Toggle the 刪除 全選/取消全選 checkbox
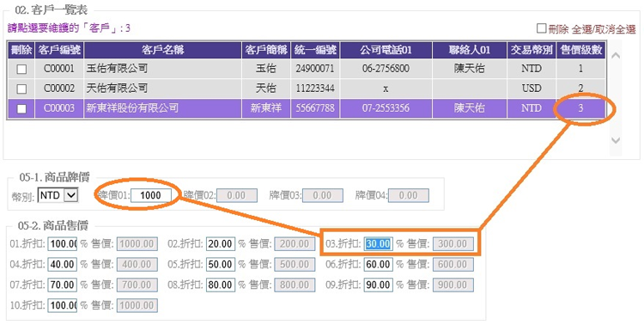644x325 pixels. (542, 28)
